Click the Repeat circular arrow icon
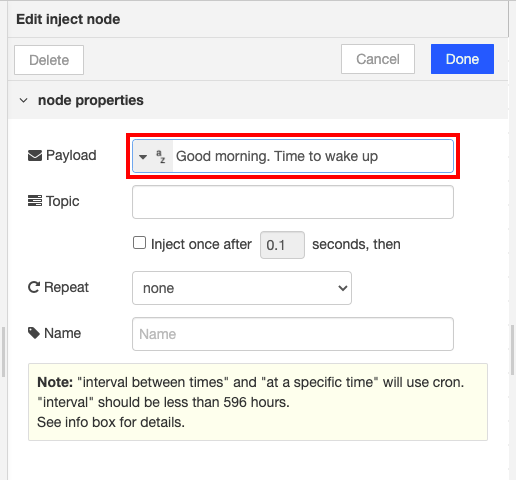 [34, 287]
